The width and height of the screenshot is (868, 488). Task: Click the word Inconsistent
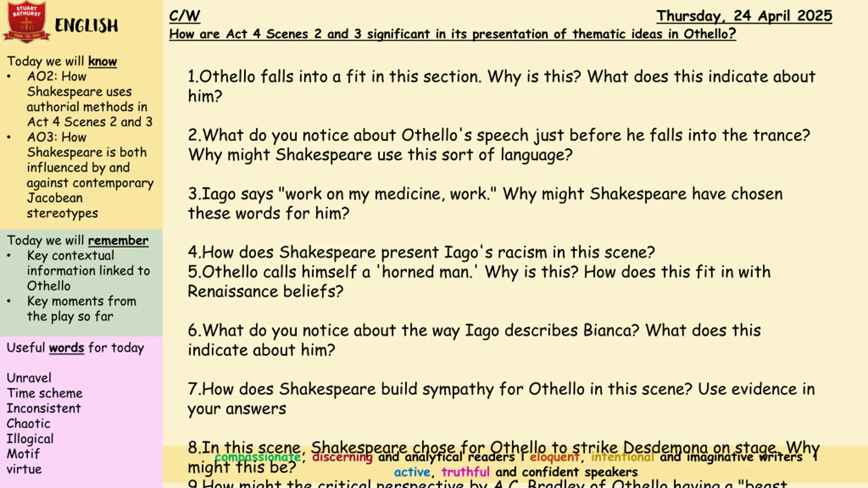point(44,408)
